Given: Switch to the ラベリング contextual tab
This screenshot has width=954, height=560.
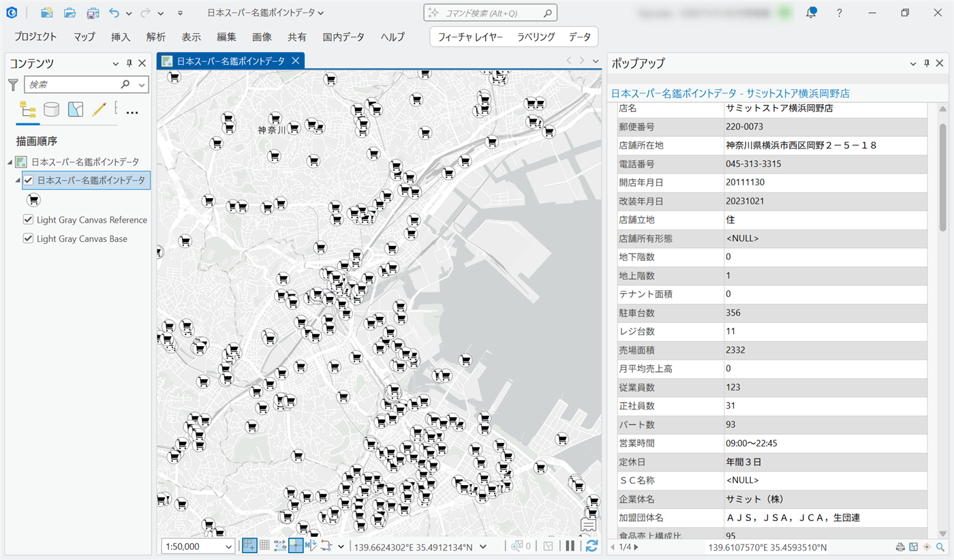Looking at the screenshot, I should point(536,37).
